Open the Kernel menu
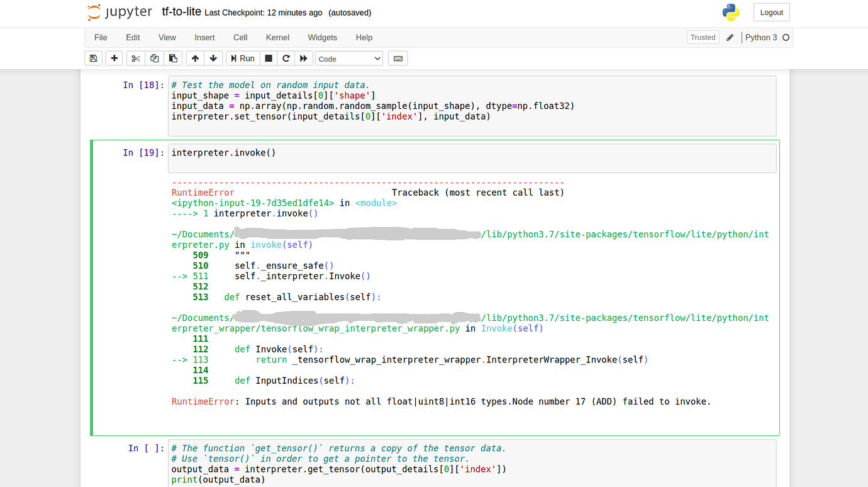The height and width of the screenshot is (487, 868). coord(277,38)
